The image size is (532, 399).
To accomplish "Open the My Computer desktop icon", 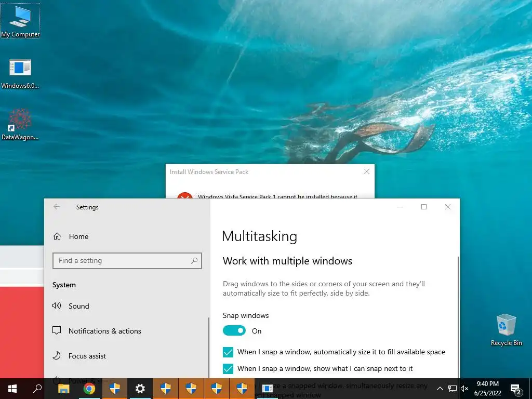I will (20, 21).
